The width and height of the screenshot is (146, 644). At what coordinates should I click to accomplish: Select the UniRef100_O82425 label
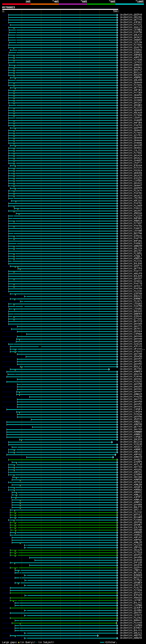tap(131, 550)
